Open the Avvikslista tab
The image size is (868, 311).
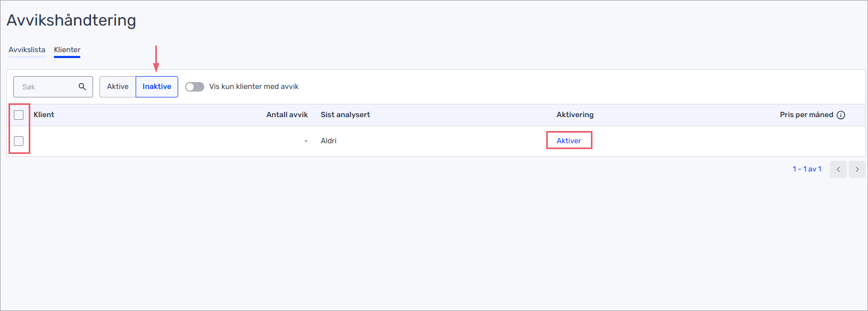(27, 50)
